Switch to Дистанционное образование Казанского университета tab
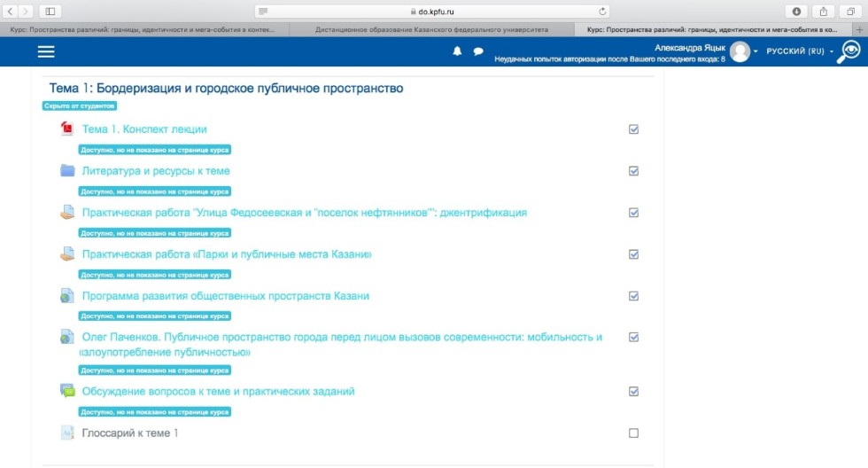Screen dimensions: 868x468 [x=433, y=29]
